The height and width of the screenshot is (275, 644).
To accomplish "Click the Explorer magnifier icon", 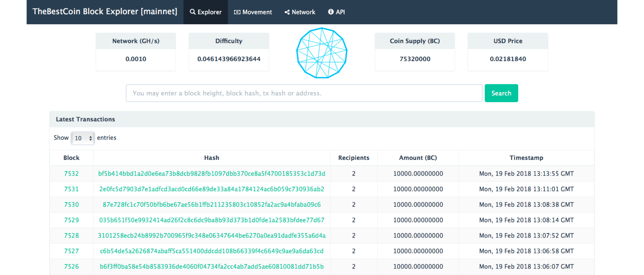I will tap(192, 12).
